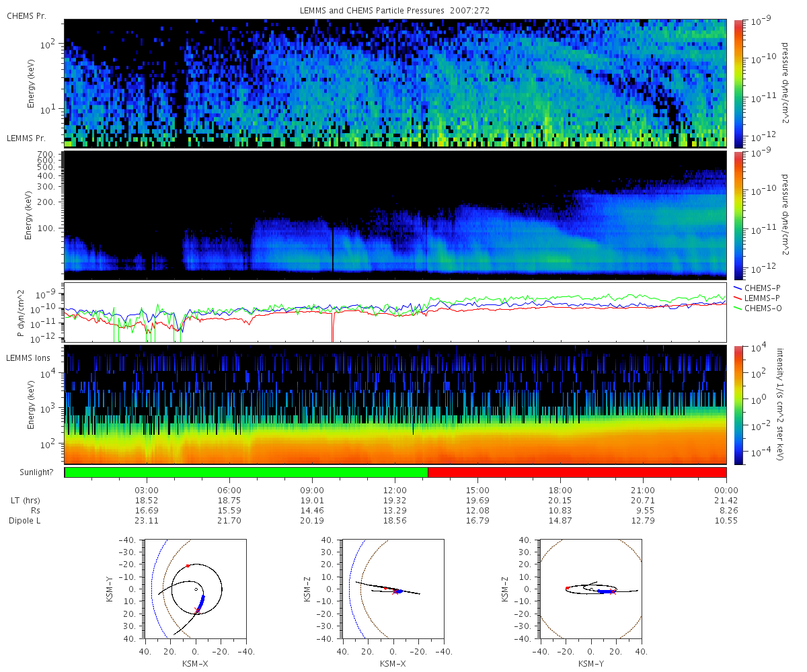Viewport: 807px width, 672px height.
Task: Click the green segment of the sunlight bar
Action: coord(246,472)
